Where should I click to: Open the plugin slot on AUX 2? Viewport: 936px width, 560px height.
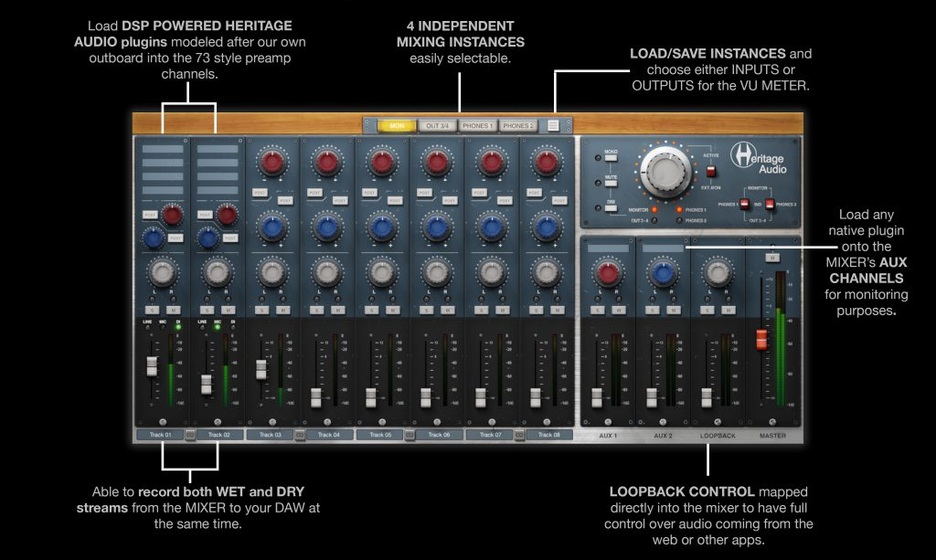click(663, 248)
